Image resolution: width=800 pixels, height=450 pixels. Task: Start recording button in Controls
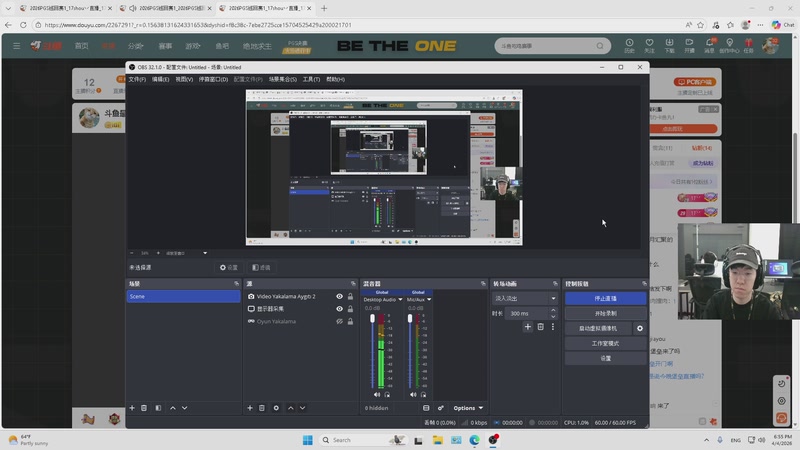pyautogui.click(x=606, y=313)
